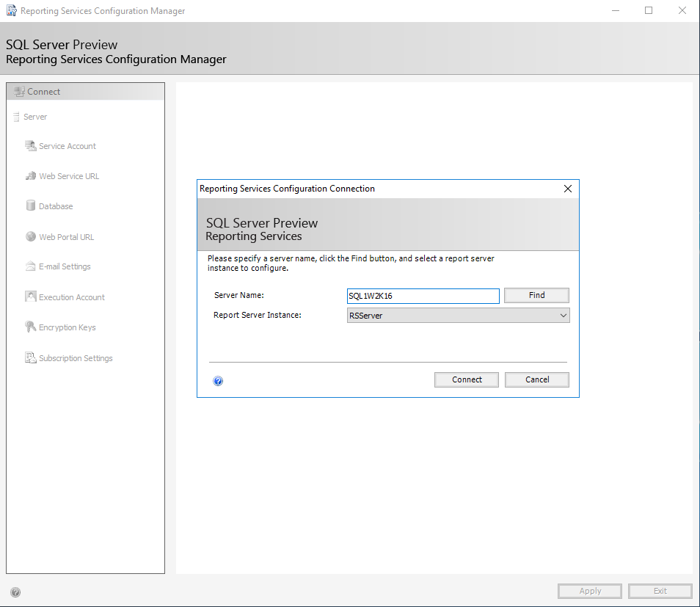This screenshot has height=607, width=700.
Task: Click the Execution Account icon
Action: tap(30, 297)
